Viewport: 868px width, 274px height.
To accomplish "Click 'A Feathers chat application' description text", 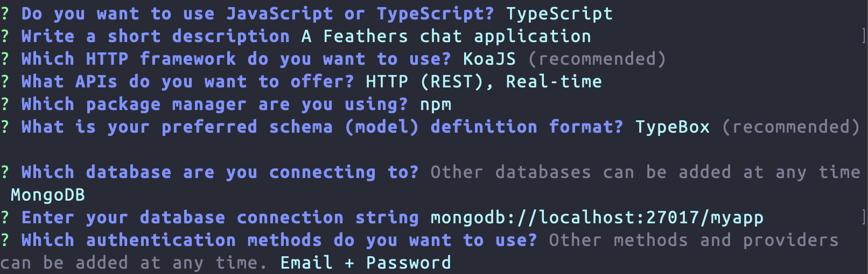I will click(446, 36).
